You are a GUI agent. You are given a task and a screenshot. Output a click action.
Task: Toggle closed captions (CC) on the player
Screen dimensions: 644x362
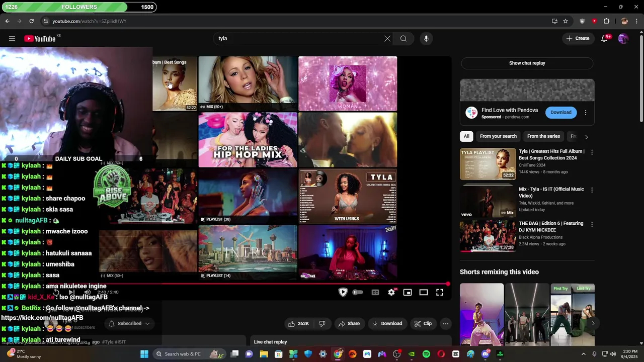pyautogui.click(x=375, y=292)
